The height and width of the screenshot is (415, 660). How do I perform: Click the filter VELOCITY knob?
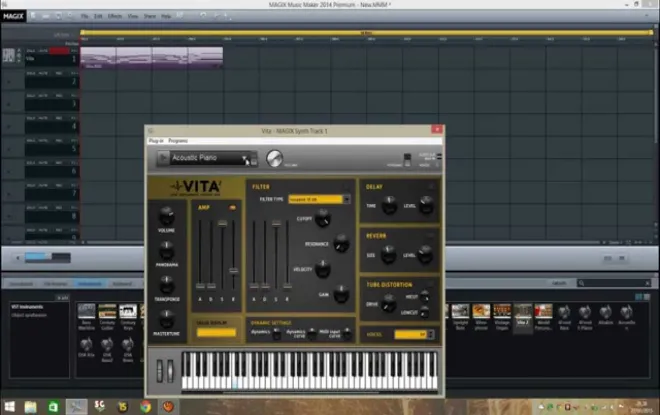coord(323,269)
